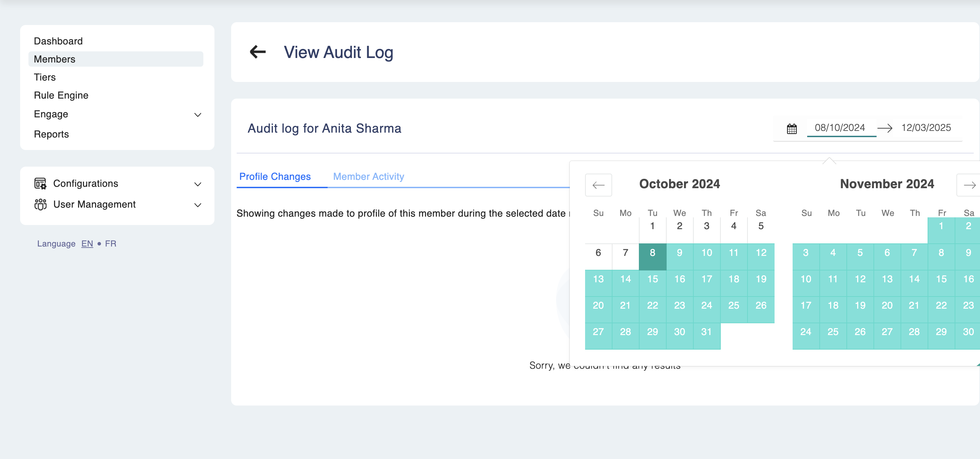Open the Rule Engine menu item
This screenshot has width=980, height=459.
click(x=61, y=95)
